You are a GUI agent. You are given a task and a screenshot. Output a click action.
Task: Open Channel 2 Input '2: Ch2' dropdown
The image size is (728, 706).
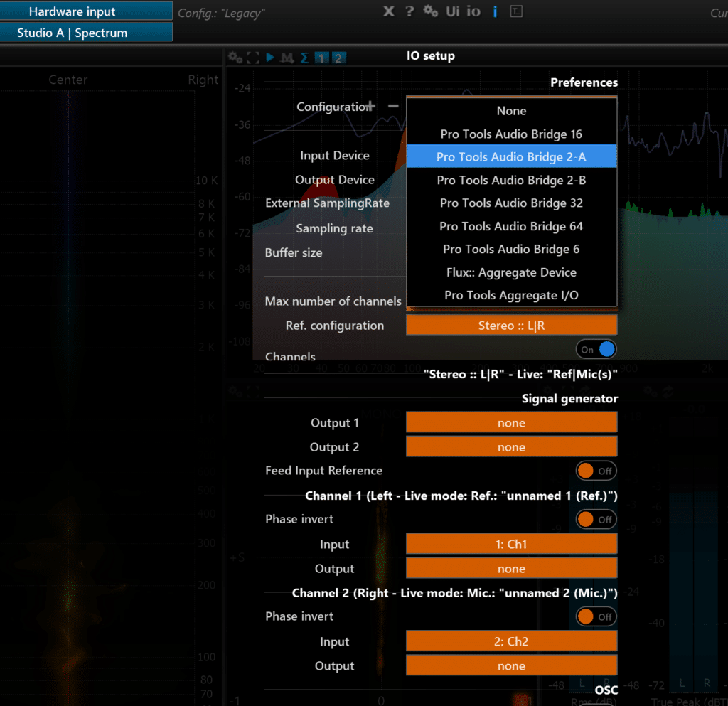point(511,642)
